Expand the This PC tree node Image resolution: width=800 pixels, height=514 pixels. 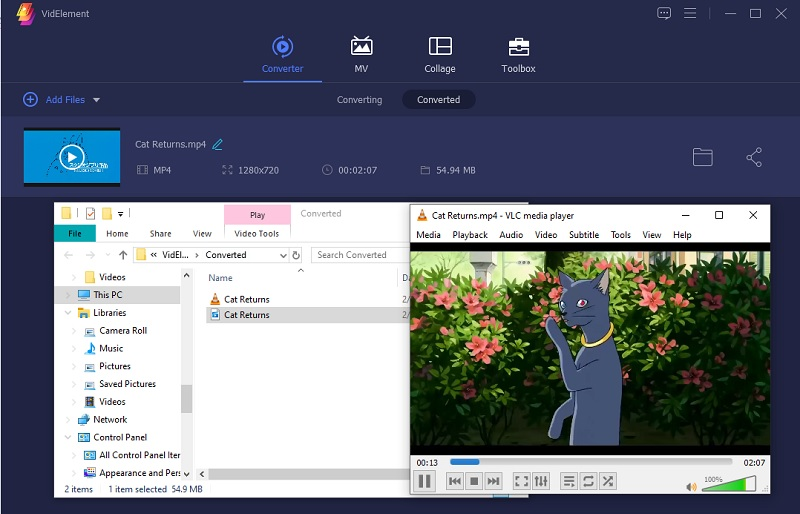[x=68, y=295]
